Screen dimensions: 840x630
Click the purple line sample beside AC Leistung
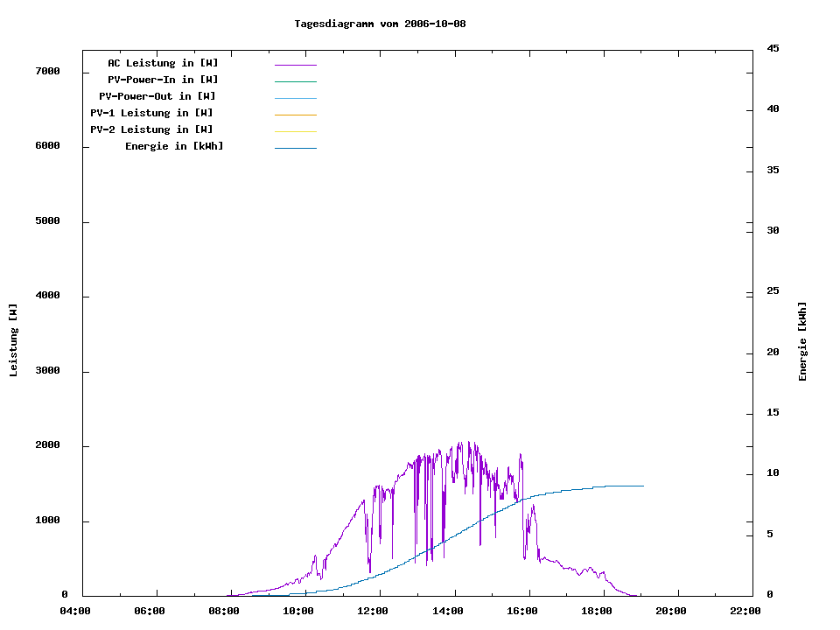coord(295,65)
